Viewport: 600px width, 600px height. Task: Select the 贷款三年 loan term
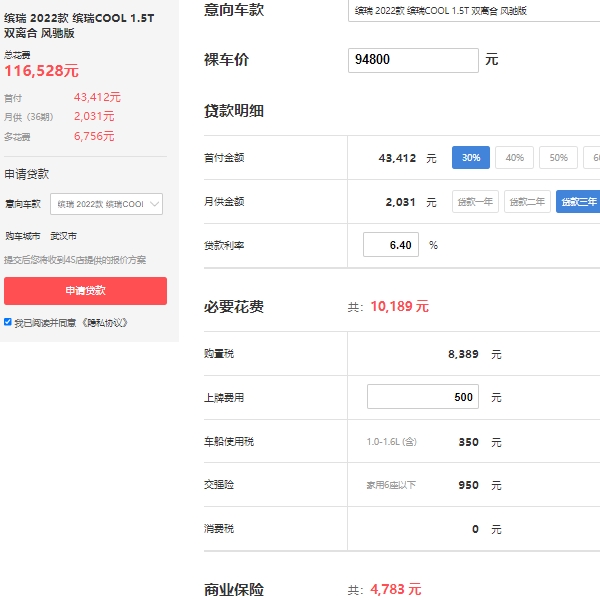(x=578, y=202)
